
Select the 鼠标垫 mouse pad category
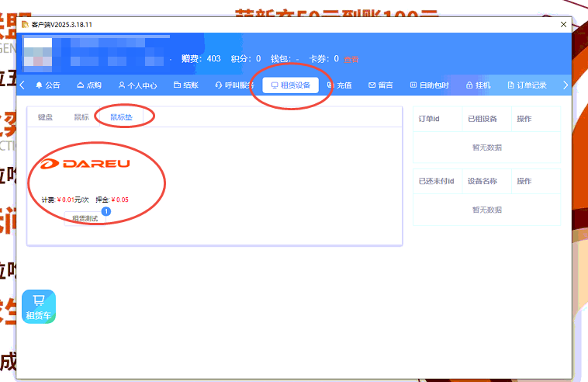(121, 117)
